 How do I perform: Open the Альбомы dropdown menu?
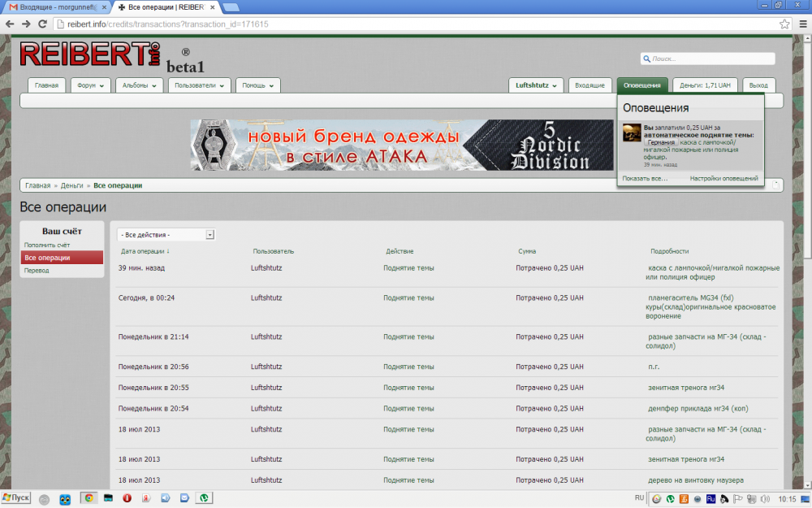[140, 85]
